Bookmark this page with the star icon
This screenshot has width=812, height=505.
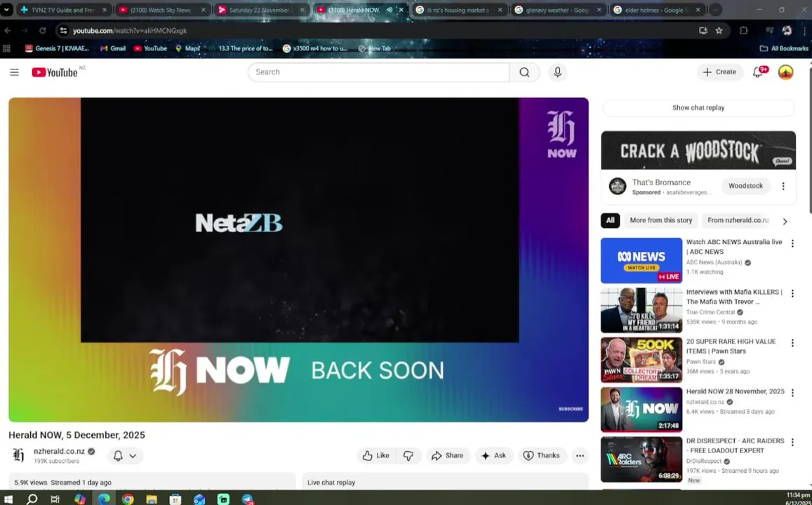tap(719, 31)
